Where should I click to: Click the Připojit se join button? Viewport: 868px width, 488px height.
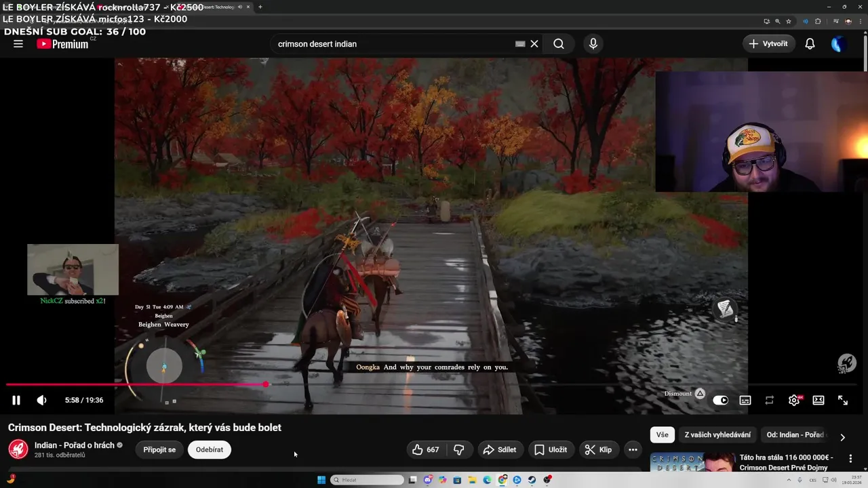[159, 449]
